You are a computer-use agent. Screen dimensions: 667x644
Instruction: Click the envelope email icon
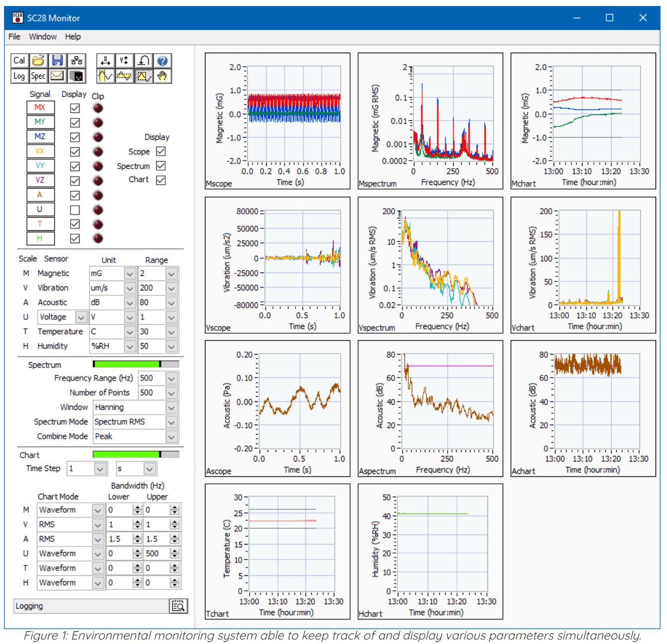tap(57, 76)
